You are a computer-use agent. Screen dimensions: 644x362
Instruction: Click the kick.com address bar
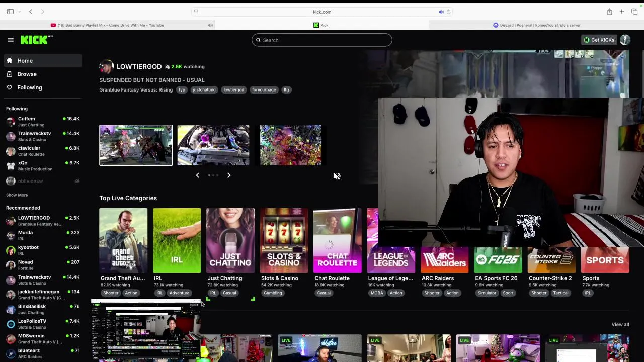click(x=322, y=12)
